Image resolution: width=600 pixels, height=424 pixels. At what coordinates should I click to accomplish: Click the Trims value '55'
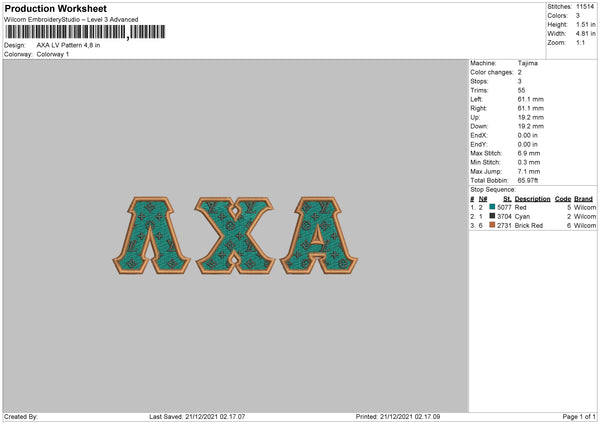tap(521, 90)
